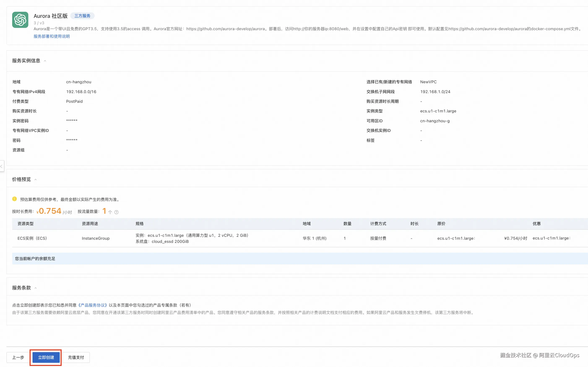Image resolution: width=588 pixels, height=367 pixels.
Task: Click the yellow warning icon before 预估算费用
Action: (14, 199)
